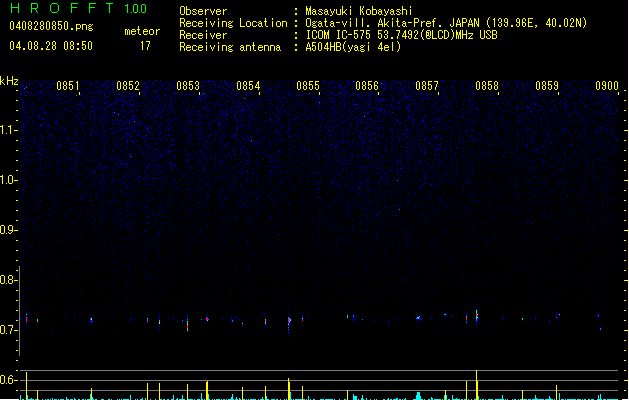This screenshot has height=400, width=629.
Task: Click the file name 0408280850.png
Action: (51, 26)
